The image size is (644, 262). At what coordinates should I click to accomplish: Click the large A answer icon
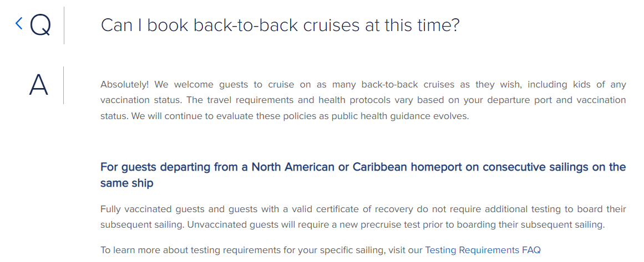pos(39,85)
